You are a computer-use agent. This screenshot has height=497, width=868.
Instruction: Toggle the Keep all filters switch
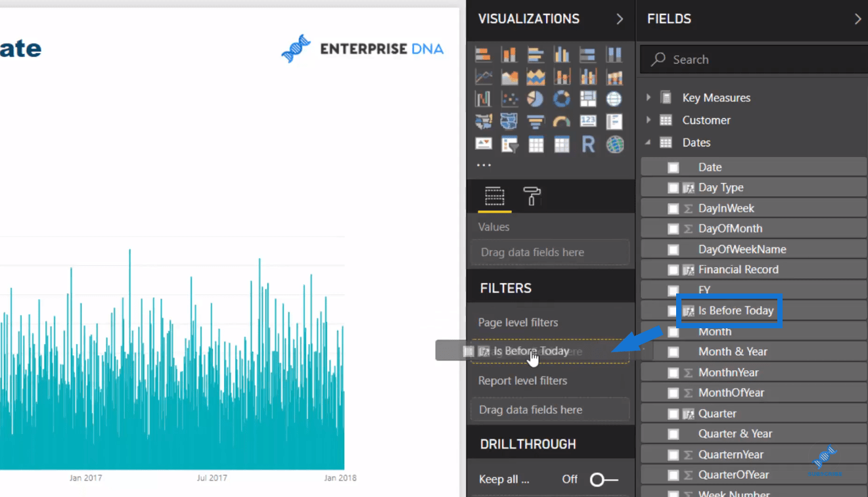point(604,479)
